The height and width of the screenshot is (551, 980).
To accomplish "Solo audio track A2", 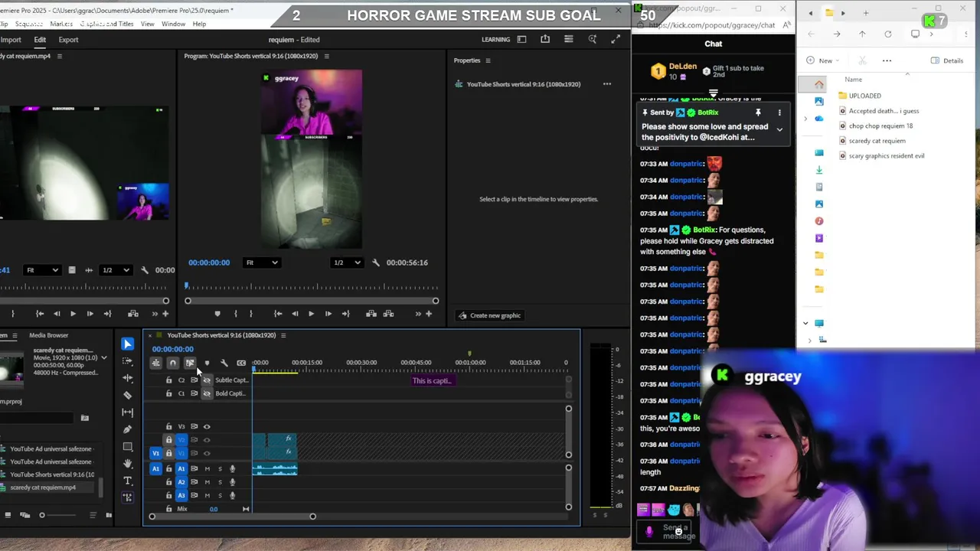I will click(x=220, y=482).
